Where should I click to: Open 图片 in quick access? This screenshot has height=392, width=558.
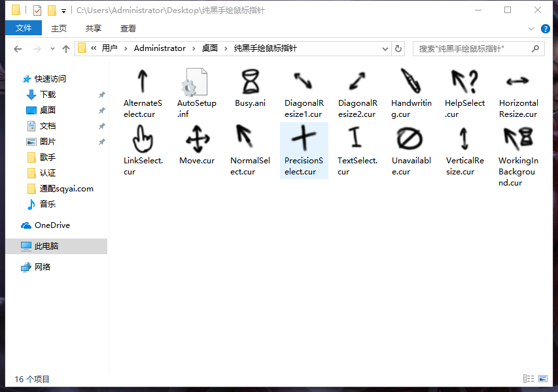pos(48,142)
